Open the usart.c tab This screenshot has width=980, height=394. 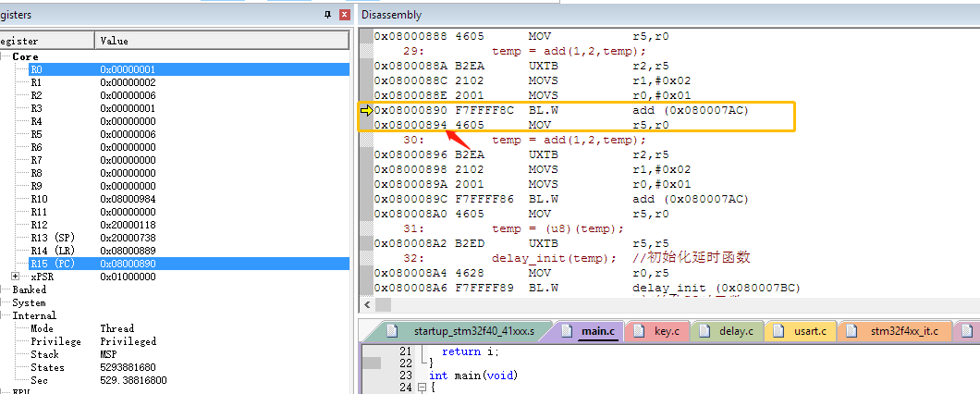[x=802, y=331]
